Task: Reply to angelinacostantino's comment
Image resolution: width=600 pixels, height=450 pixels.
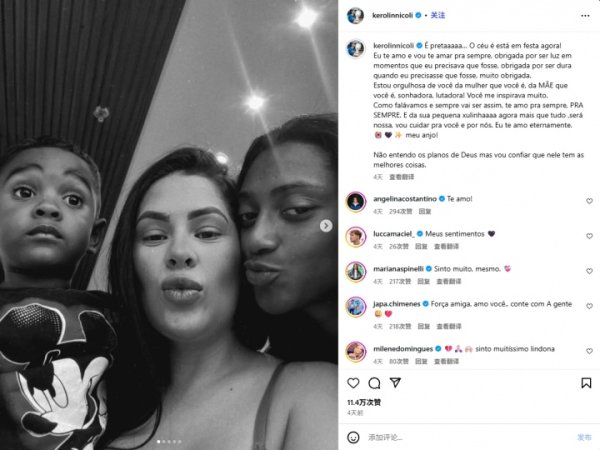Action: (x=425, y=211)
